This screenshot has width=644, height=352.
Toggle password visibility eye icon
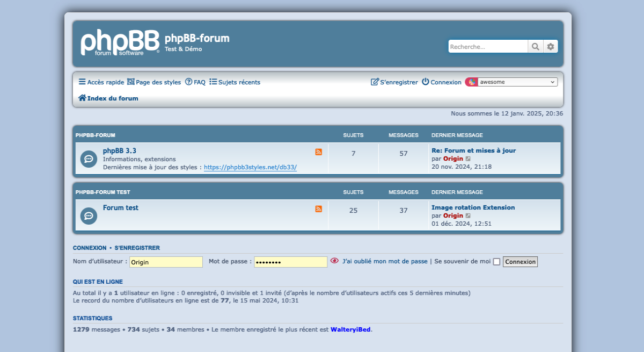pyautogui.click(x=334, y=261)
